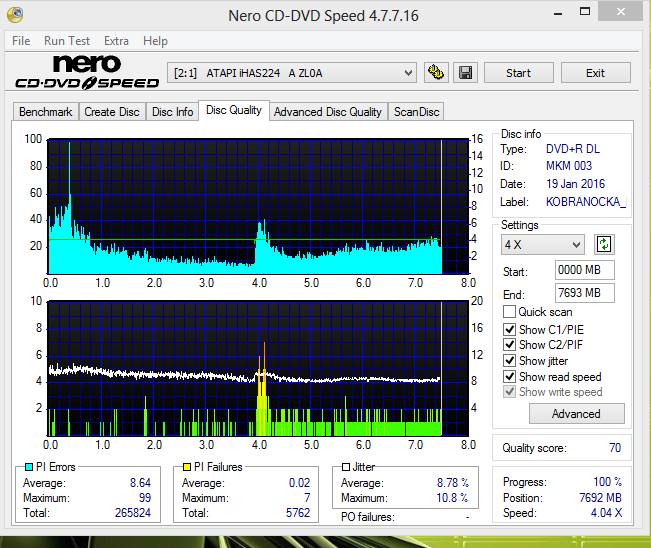Click the Start position 0000 MB field
Image resolution: width=651 pixels, height=548 pixels.
pos(584,270)
